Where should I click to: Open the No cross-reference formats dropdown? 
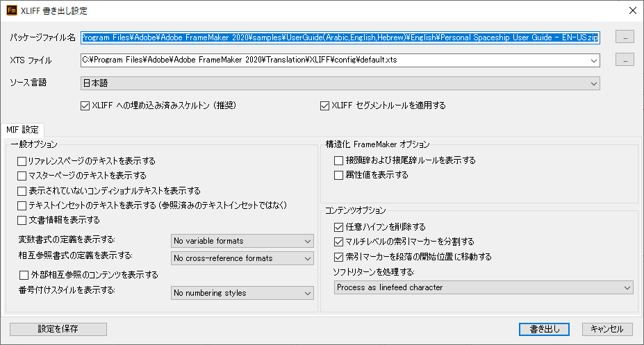[x=242, y=258]
